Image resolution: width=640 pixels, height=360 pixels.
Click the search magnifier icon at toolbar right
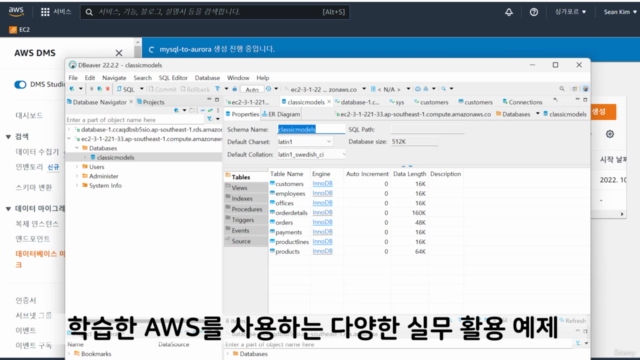point(562,89)
